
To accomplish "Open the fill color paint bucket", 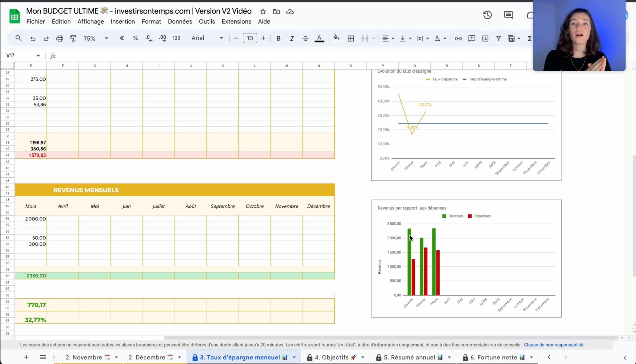I will 336,38.
